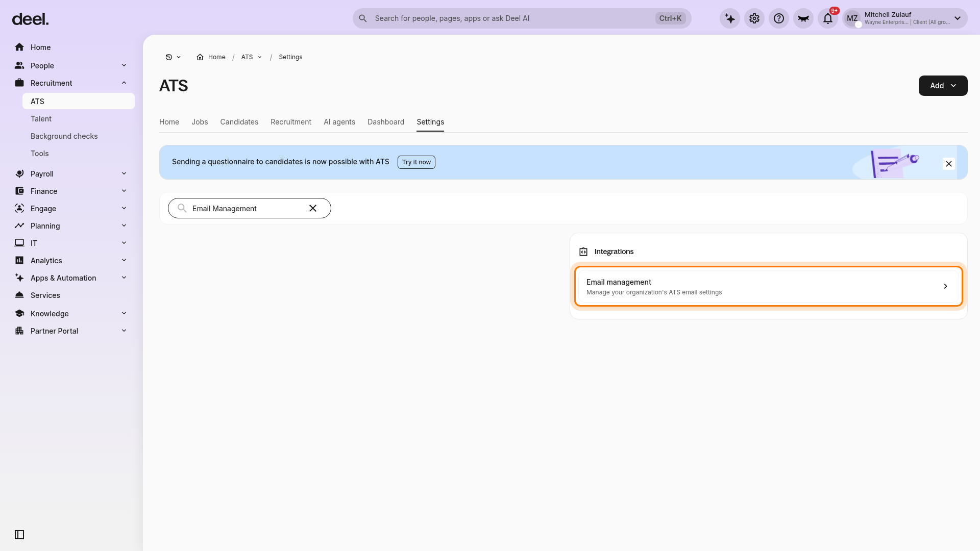
Task: Click the Try it now button
Action: click(x=416, y=162)
